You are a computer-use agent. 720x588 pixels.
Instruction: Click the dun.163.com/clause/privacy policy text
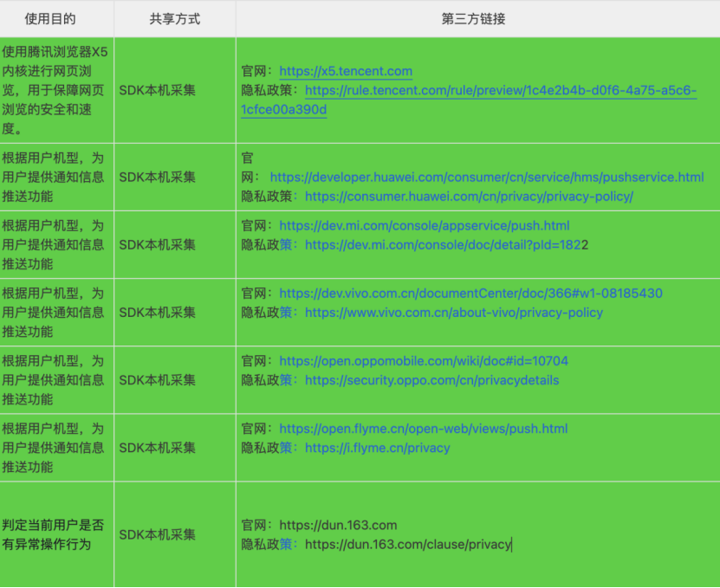pos(408,545)
